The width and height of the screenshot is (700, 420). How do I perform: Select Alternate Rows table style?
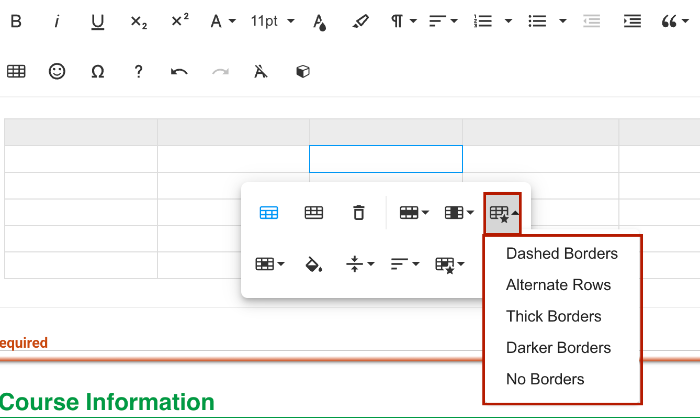pyautogui.click(x=558, y=285)
